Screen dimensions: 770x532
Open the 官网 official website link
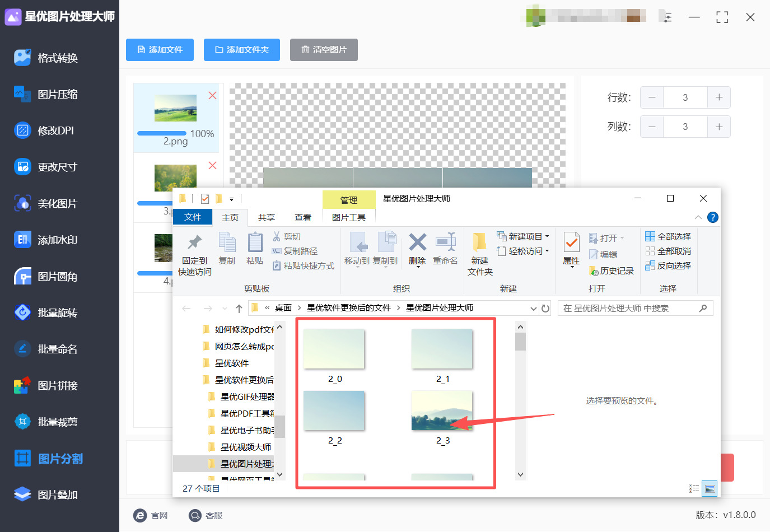[x=151, y=515]
